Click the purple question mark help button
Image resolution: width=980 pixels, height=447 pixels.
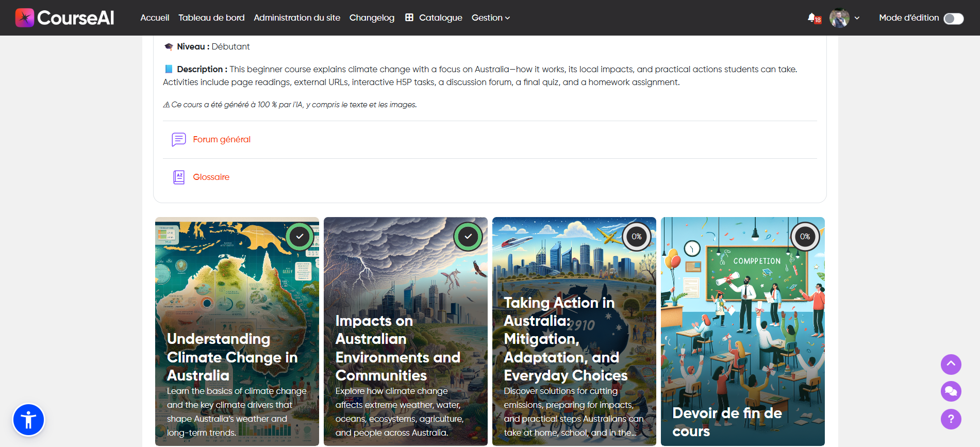[951, 419]
